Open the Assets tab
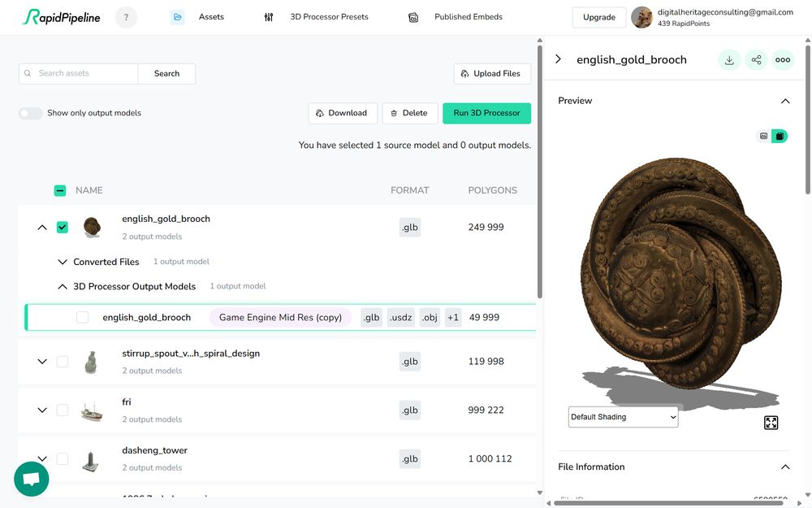Screen dimensions: 812x508 tap(211, 17)
